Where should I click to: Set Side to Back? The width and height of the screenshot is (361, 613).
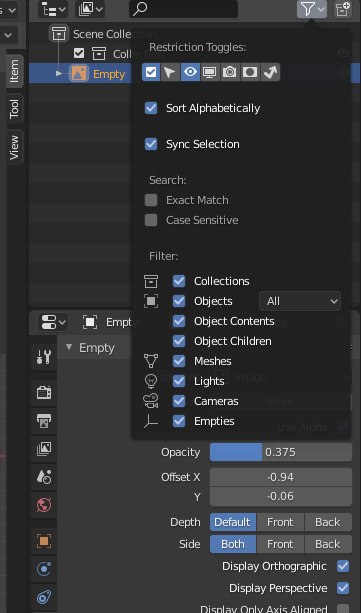(x=328, y=544)
